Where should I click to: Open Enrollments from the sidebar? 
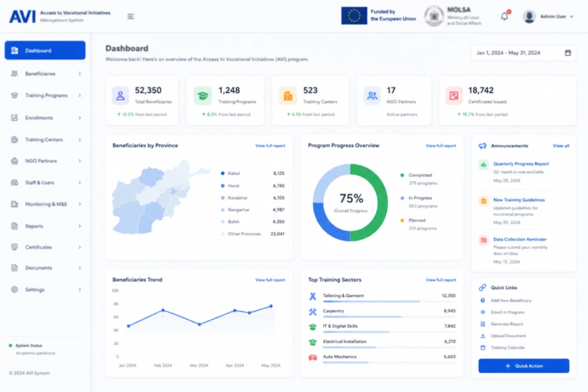tap(45, 118)
